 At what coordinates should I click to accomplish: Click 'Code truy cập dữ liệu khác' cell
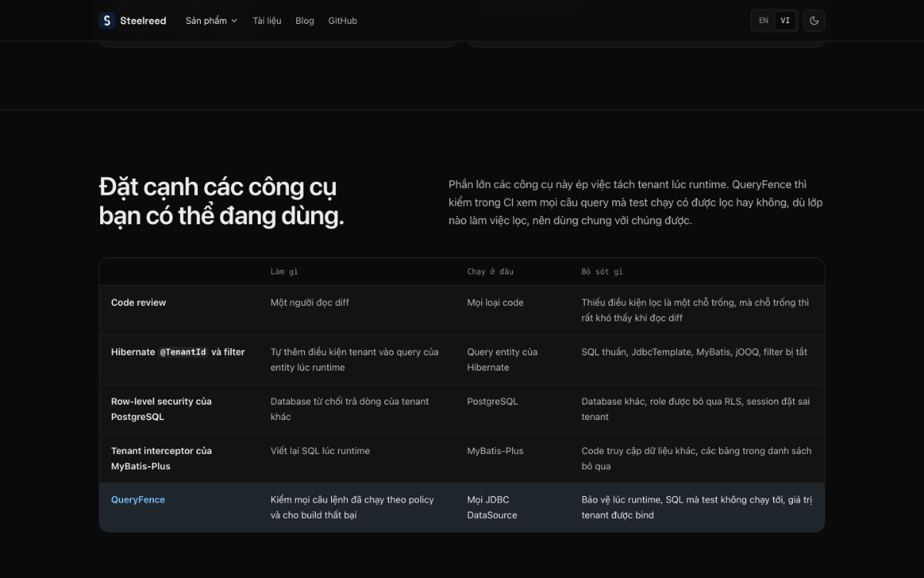pyautogui.click(x=696, y=459)
